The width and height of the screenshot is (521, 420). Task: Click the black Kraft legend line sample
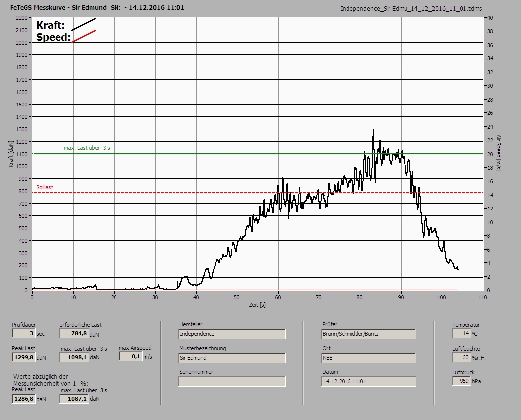(84, 24)
